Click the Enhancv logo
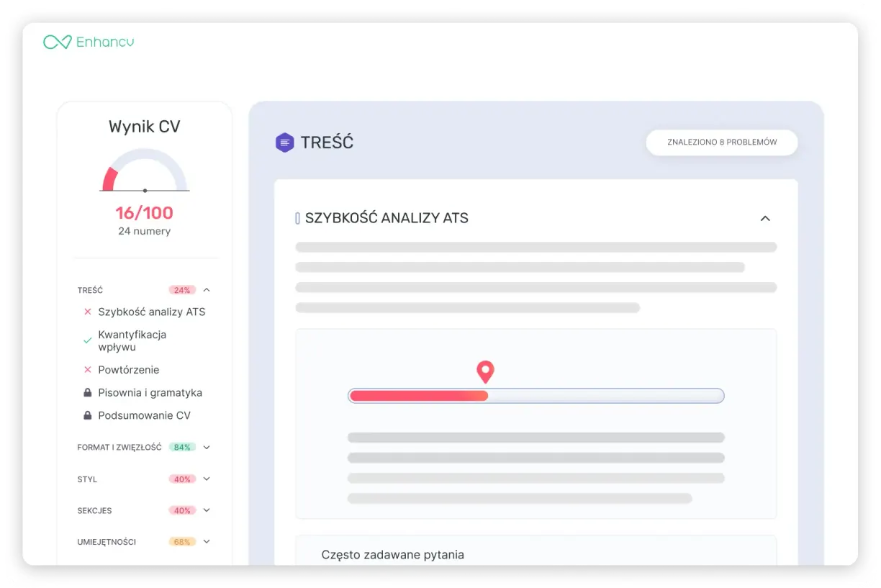Viewport: 881px width, 588px height. [89, 42]
